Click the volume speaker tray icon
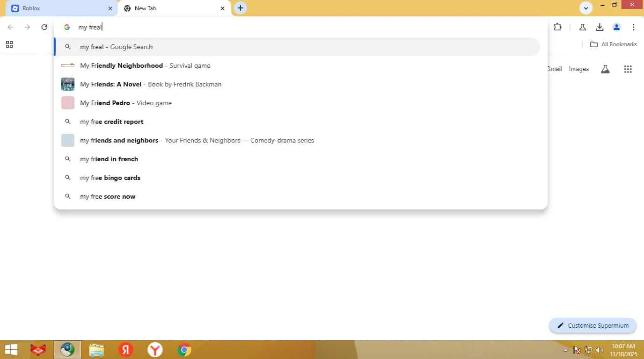644x359 pixels. tap(600, 350)
